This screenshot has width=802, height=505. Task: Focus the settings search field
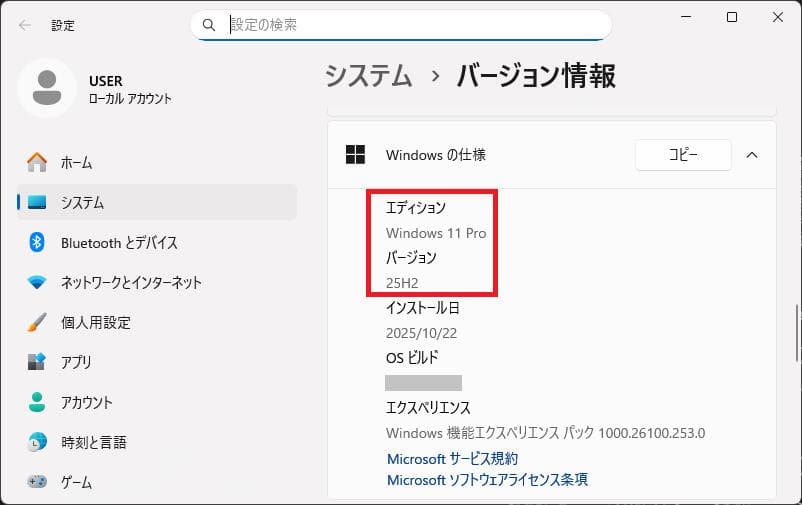pyautogui.click(x=401, y=25)
